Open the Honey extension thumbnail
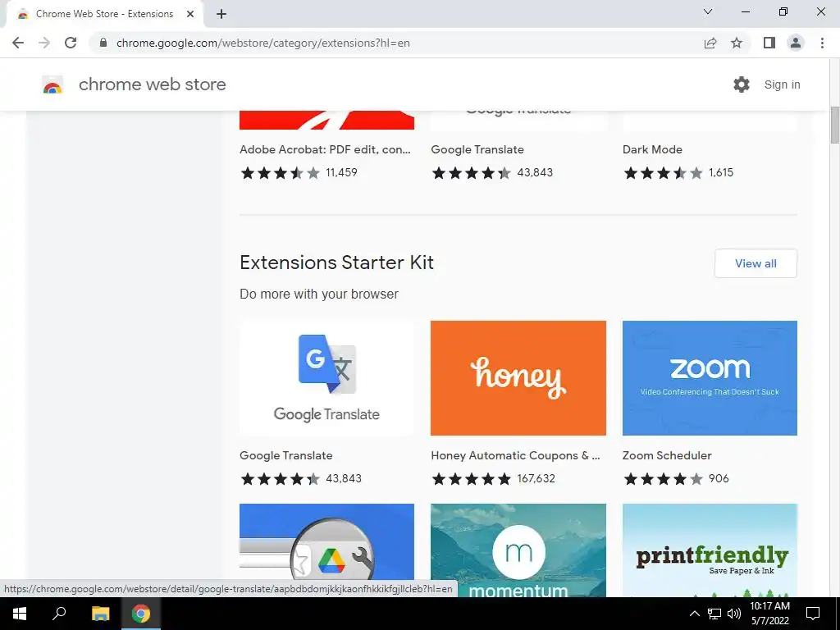This screenshot has height=630, width=840. pyautogui.click(x=518, y=378)
